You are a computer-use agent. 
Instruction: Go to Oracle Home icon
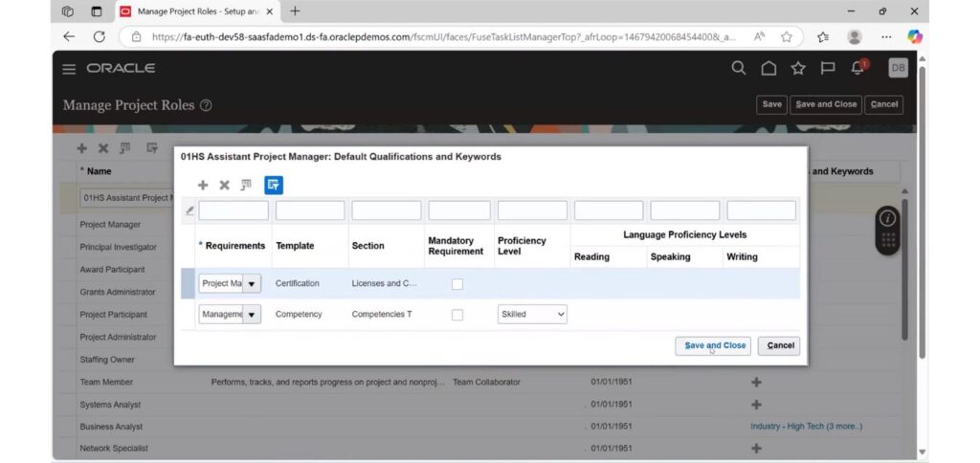[768, 68]
